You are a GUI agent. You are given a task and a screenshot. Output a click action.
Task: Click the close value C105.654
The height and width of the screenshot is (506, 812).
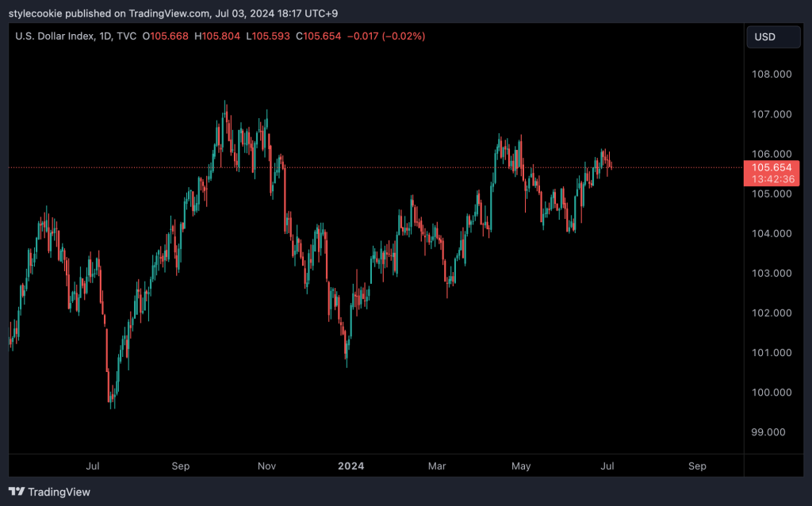319,36
